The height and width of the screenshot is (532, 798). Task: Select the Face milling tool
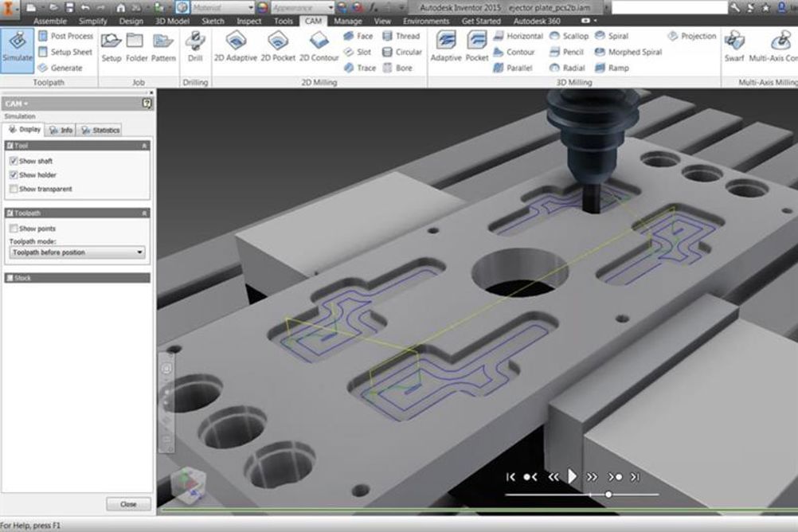point(358,36)
